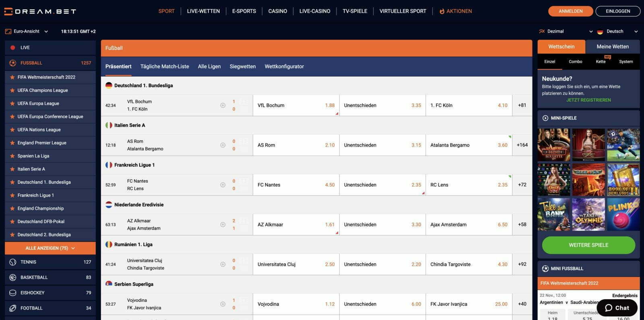Bet on Unentschieden 2.35 in Nantes match
Viewport: 644px width, 320px height.
[382, 185]
